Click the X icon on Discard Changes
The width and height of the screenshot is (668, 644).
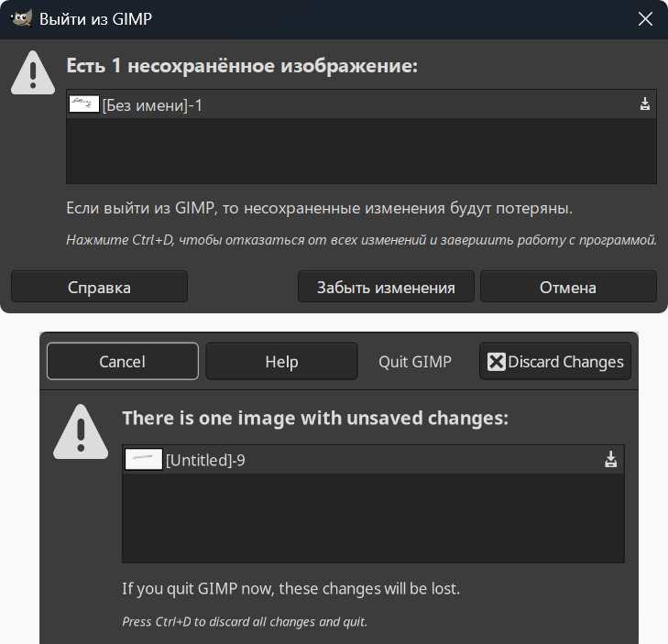496,362
